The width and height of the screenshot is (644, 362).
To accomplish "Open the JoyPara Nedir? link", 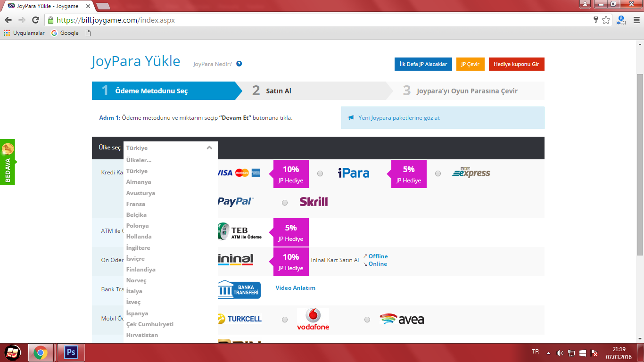I will pos(213,64).
